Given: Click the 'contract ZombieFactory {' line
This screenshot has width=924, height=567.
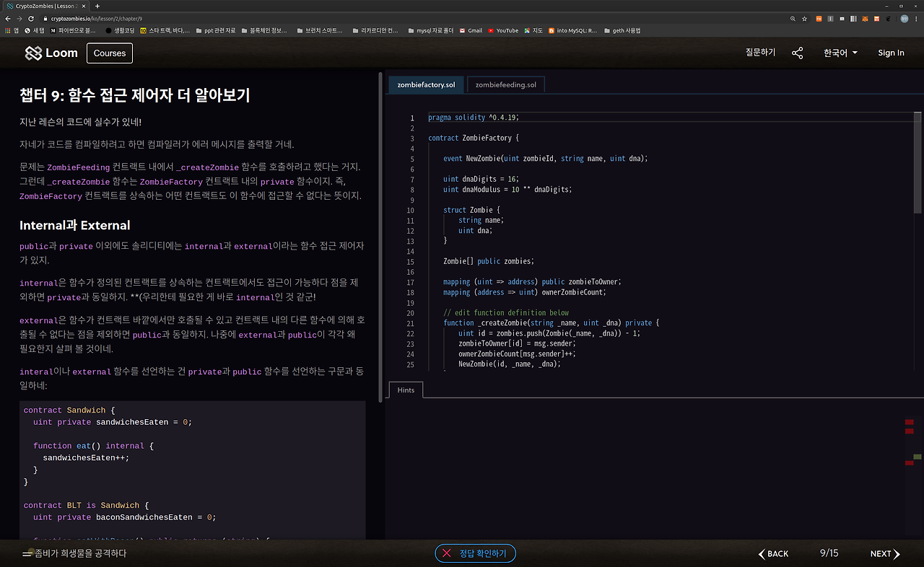Looking at the screenshot, I should pos(474,138).
